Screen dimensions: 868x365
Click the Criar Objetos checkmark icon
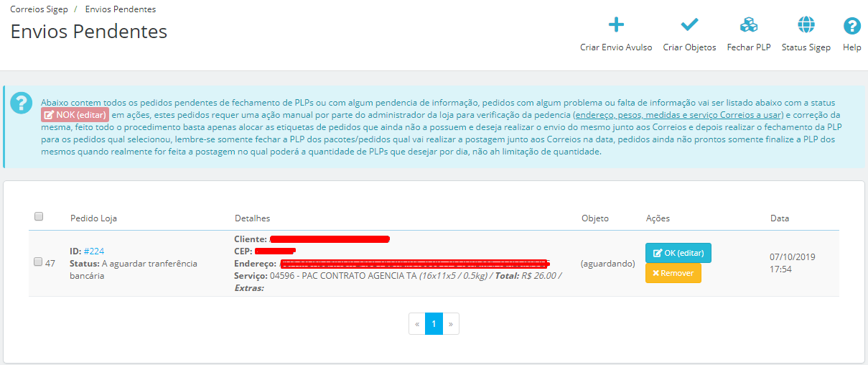click(689, 25)
